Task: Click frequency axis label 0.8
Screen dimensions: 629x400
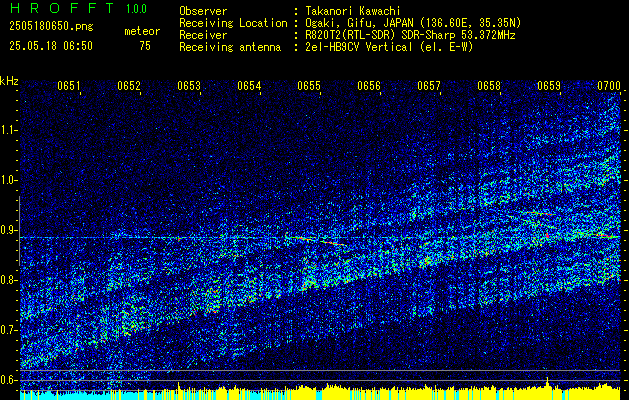Action: [x=7, y=280]
